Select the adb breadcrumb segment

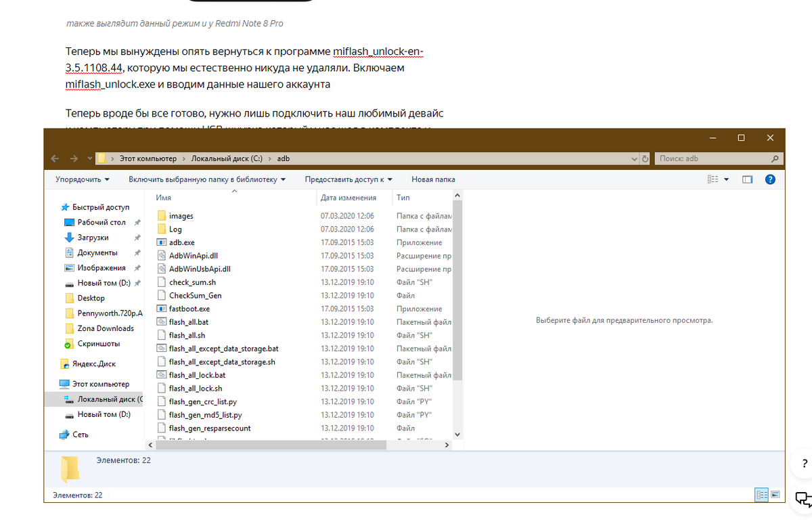pyautogui.click(x=283, y=158)
